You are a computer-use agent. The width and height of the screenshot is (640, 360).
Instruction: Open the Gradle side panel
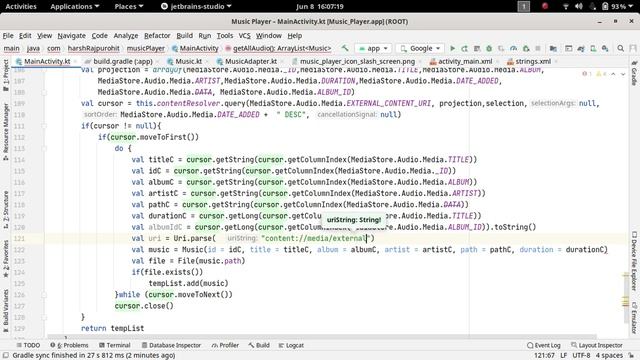click(x=634, y=74)
